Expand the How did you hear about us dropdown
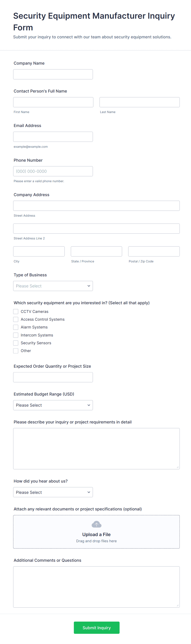The image size is (191, 644). pyautogui.click(x=53, y=492)
